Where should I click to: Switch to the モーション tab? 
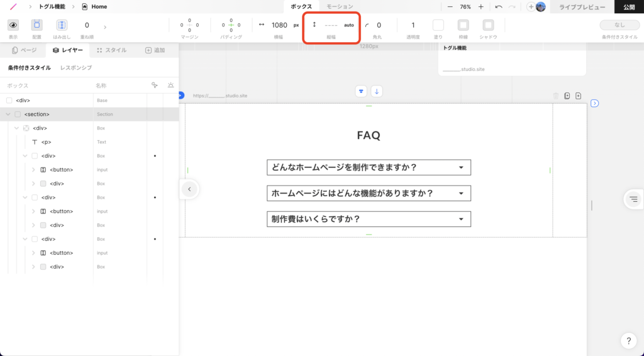[340, 6]
